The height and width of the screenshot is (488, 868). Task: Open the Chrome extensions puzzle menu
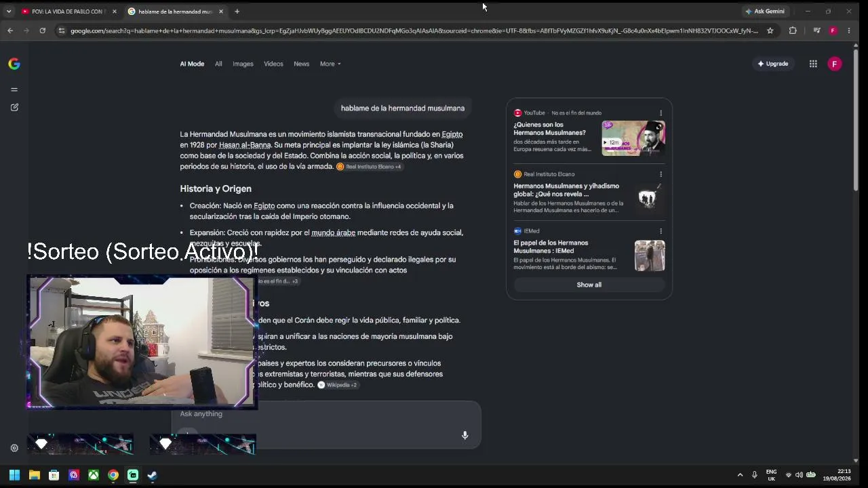[793, 30]
